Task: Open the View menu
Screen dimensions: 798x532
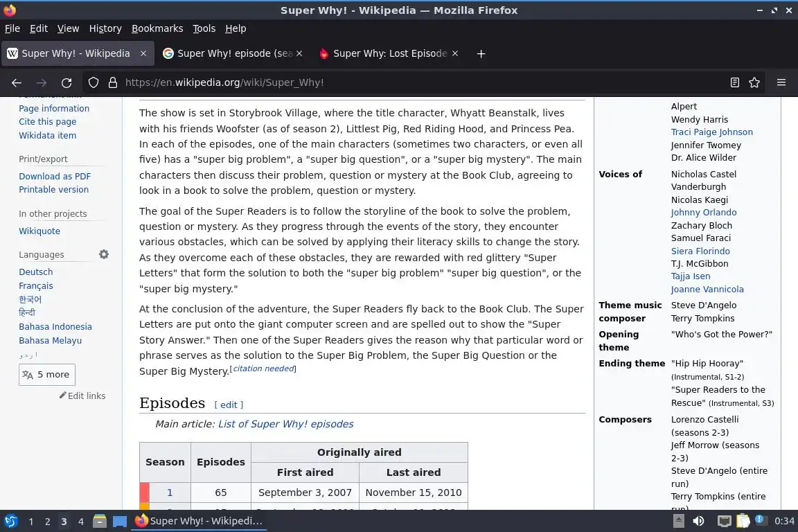Action: tap(68, 28)
